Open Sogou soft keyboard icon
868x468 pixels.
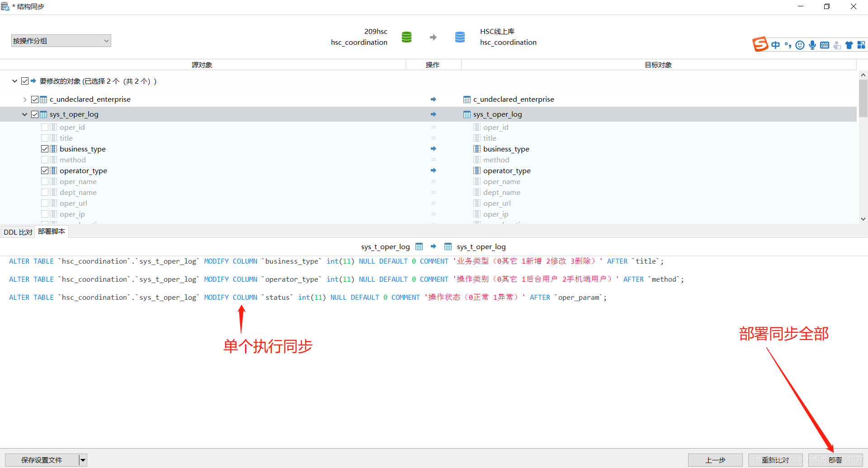coord(825,45)
